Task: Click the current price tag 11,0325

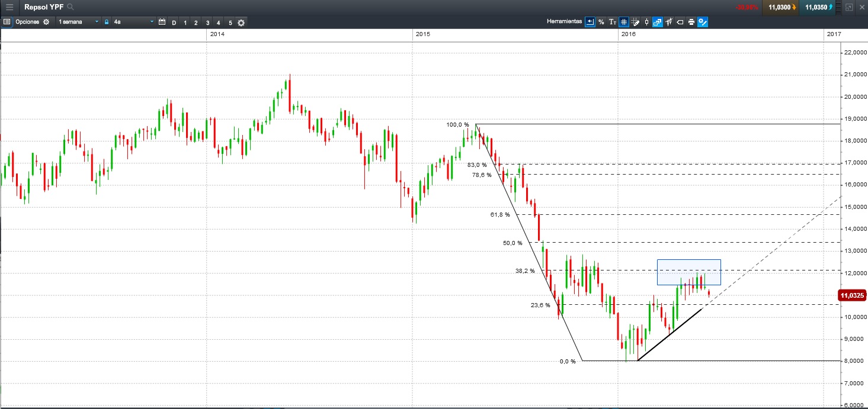Action: click(x=852, y=295)
